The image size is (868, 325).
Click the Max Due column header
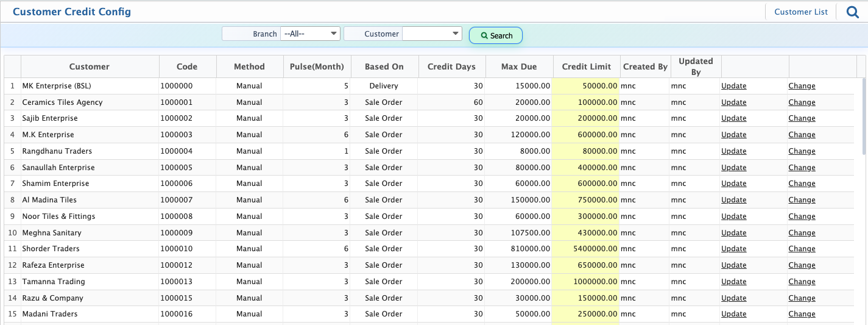(x=519, y=66)
